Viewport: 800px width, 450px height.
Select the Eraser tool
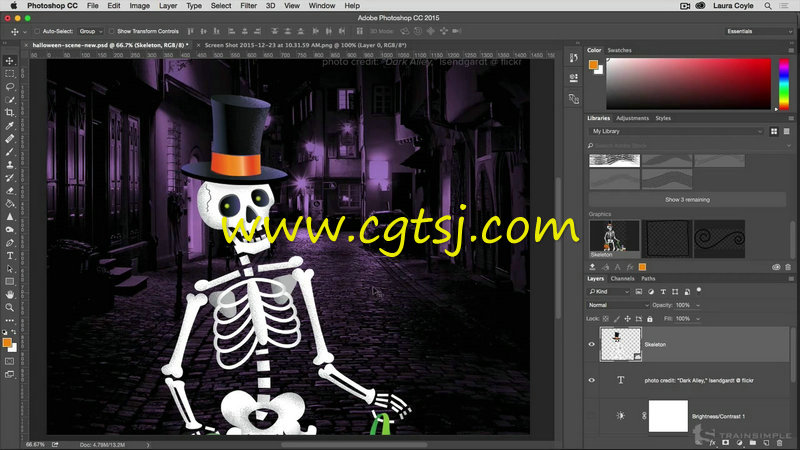click(x=10, y=191)
